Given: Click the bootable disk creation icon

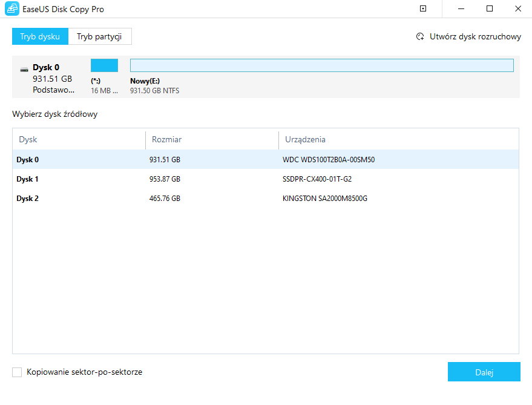Looking at the screenshot, I should tap(420, 36).
